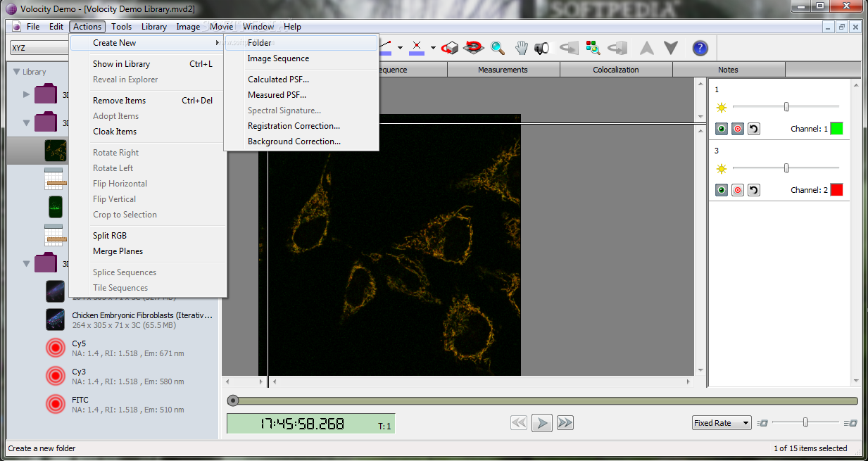868x461 pixels.
Task: Open the Tools menu
Action: click(121, 27)
